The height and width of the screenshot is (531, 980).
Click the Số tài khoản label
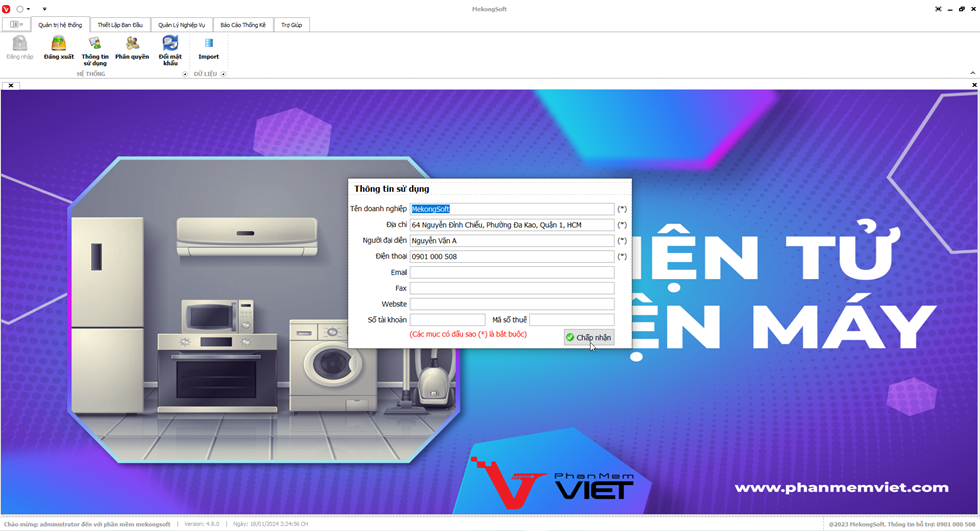click(x=387, y=320)
